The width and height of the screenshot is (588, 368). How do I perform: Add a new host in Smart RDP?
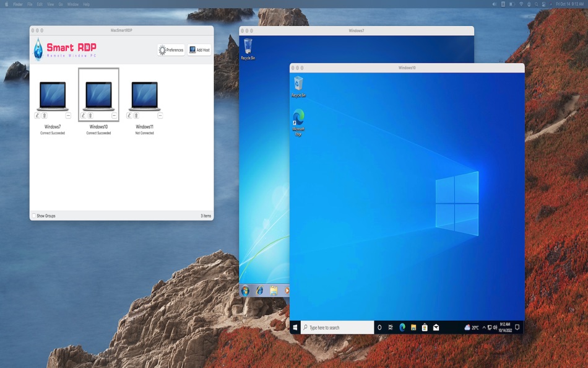pos(199,50)
